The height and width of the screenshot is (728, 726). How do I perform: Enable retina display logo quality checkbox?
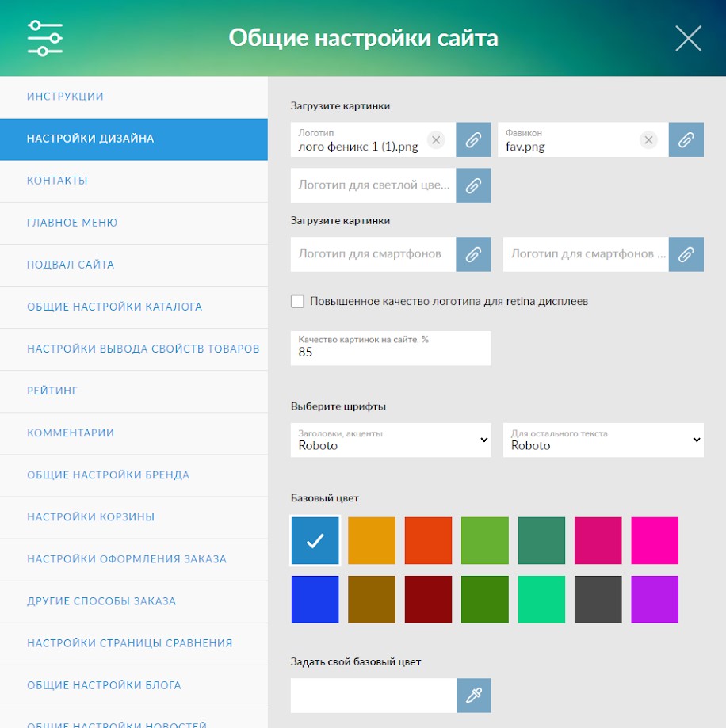(x=298, y=301)
